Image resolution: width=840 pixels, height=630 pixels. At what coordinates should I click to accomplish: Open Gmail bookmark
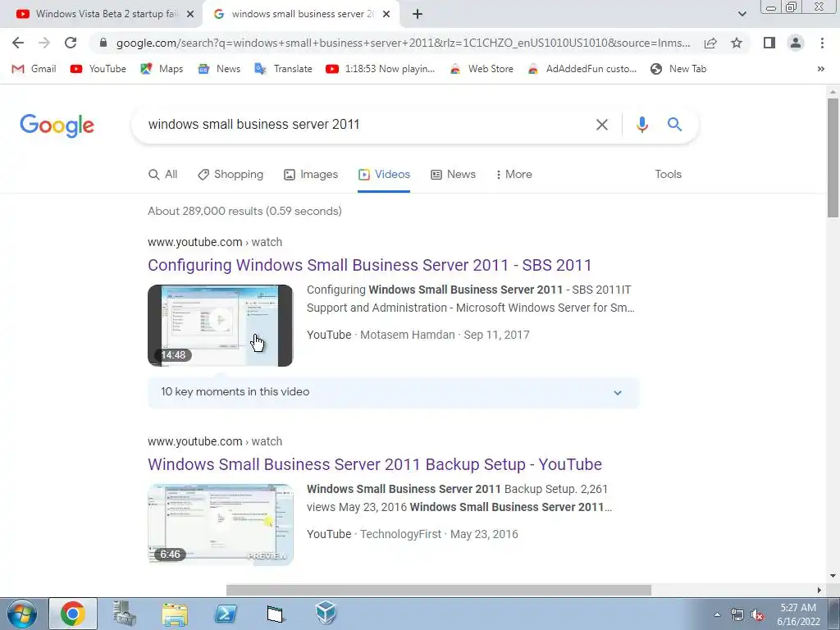(x=34, y=69)
